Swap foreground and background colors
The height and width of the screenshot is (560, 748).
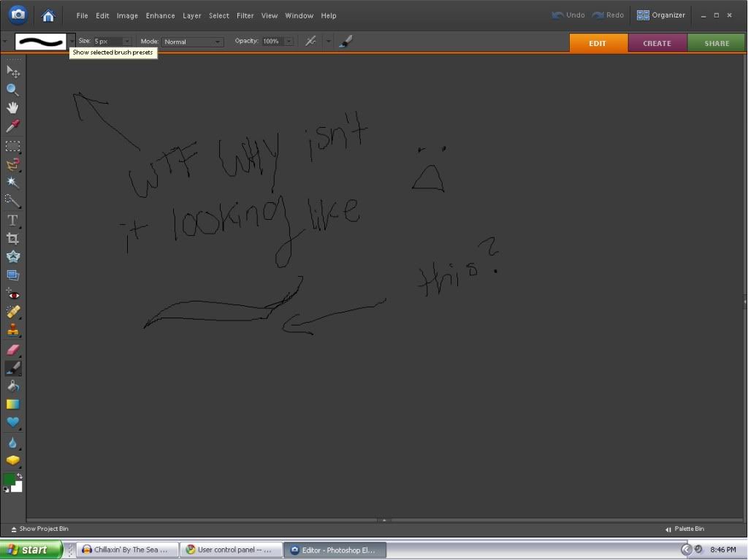pos(20,476)
